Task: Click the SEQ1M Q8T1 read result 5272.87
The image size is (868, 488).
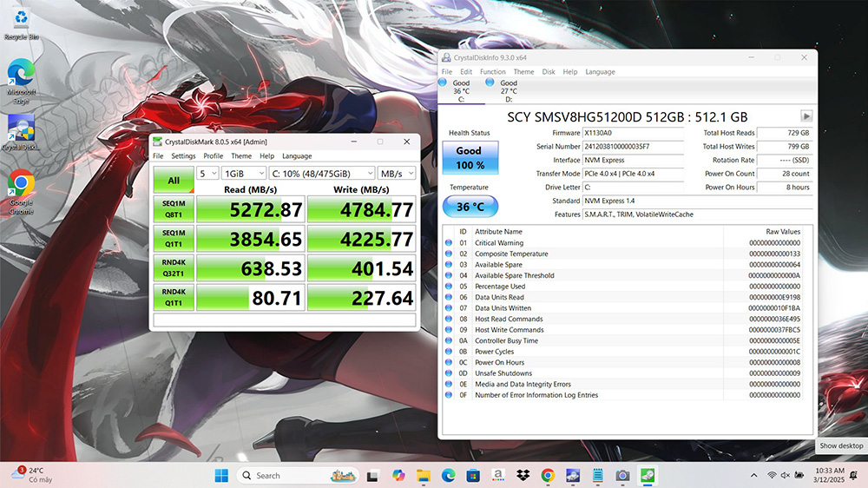Action: [251, 209]
